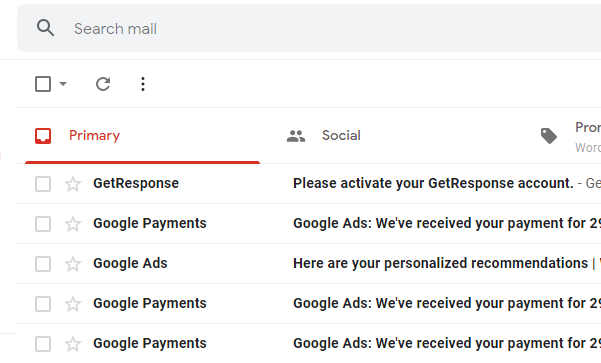
Task: Toggle the select-all checkbox in toolbar
Action: 43,84
